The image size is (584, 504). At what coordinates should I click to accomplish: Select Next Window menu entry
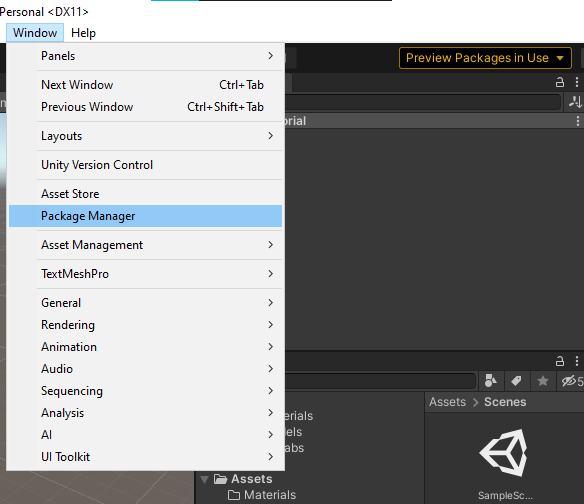pyautogui.click(x=145, y=85)
